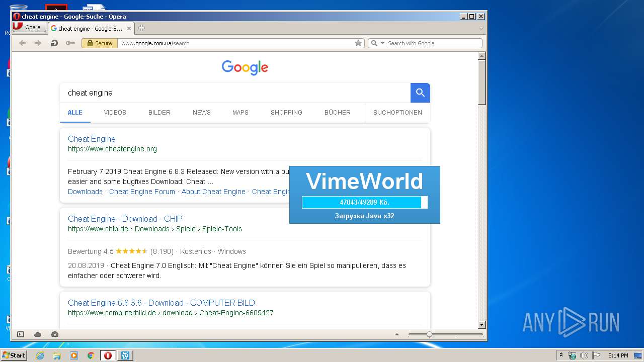
Task: Click the VimeWorld download progress bar
Action: (365, 202)
